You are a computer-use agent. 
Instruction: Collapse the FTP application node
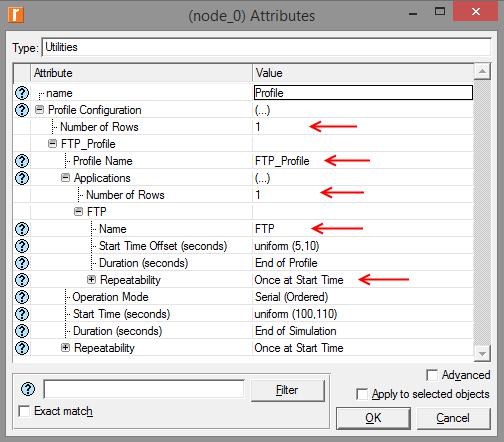coord(78,212)
